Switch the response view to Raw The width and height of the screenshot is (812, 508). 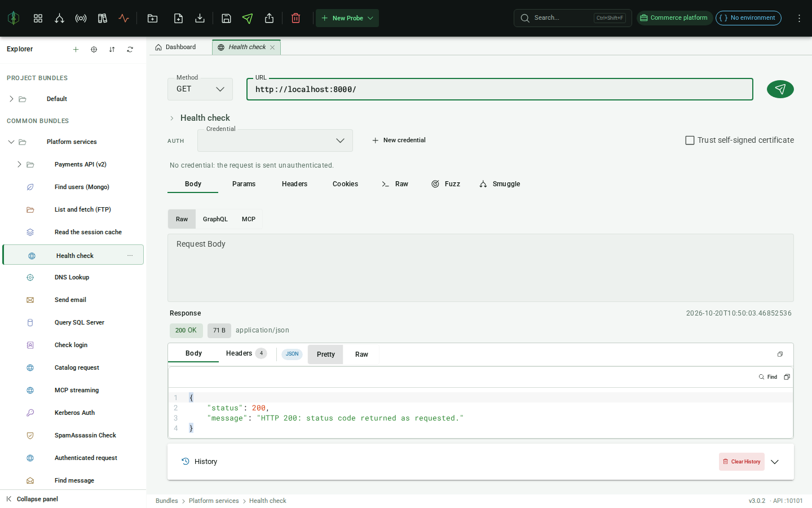click(x=361, y=354)
